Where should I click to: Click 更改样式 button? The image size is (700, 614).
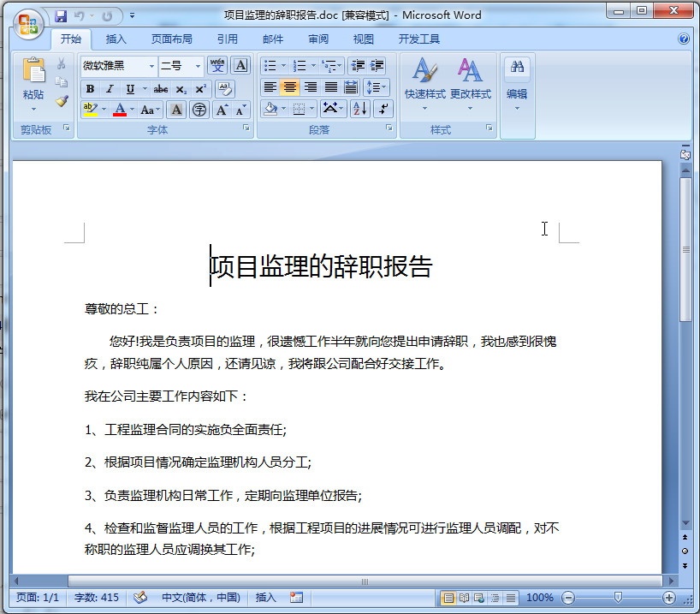coord(471,85)
